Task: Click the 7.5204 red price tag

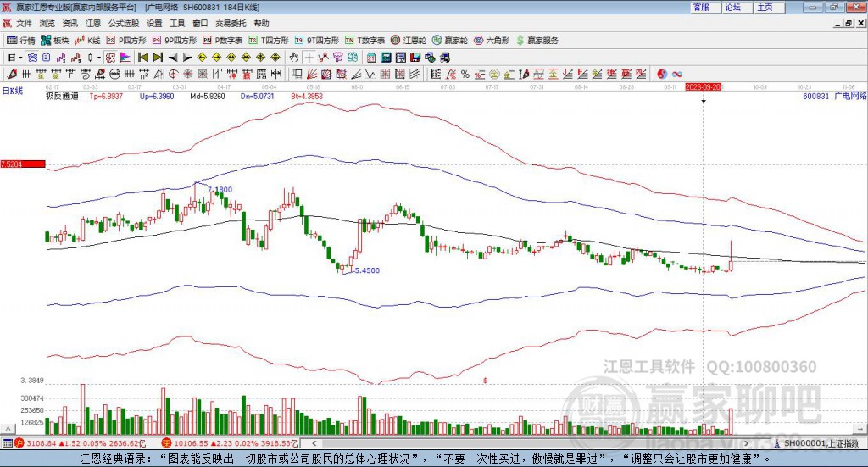Action: (x=23, y=164)
